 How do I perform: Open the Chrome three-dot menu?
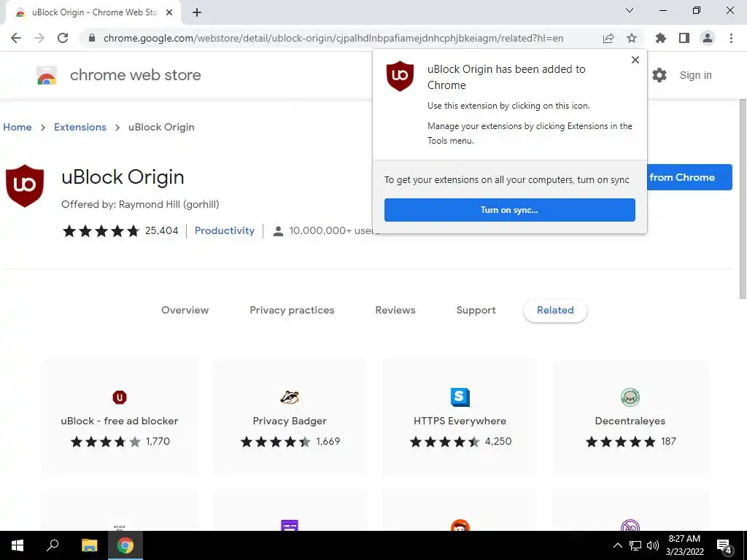click(731, 38)
